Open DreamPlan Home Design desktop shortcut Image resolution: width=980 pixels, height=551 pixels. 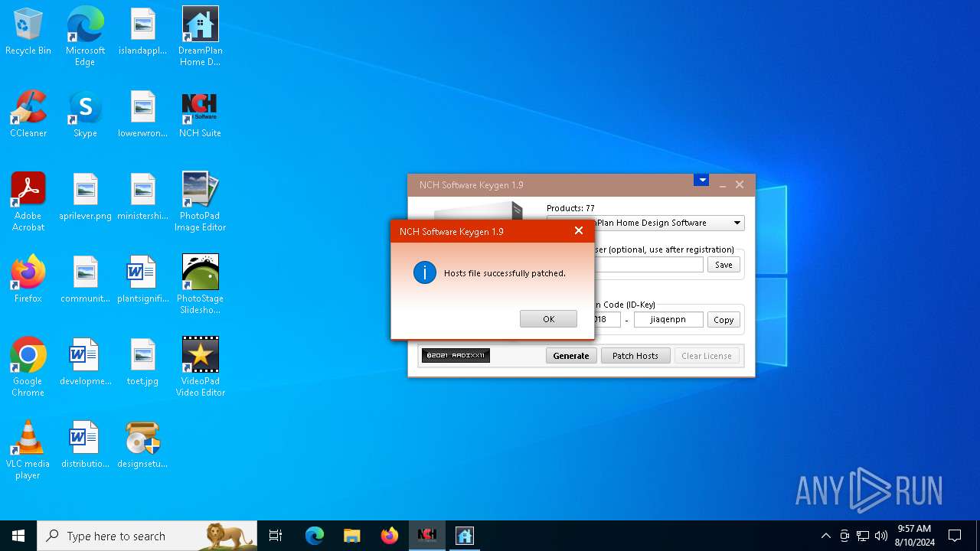[x=200, y=37]
